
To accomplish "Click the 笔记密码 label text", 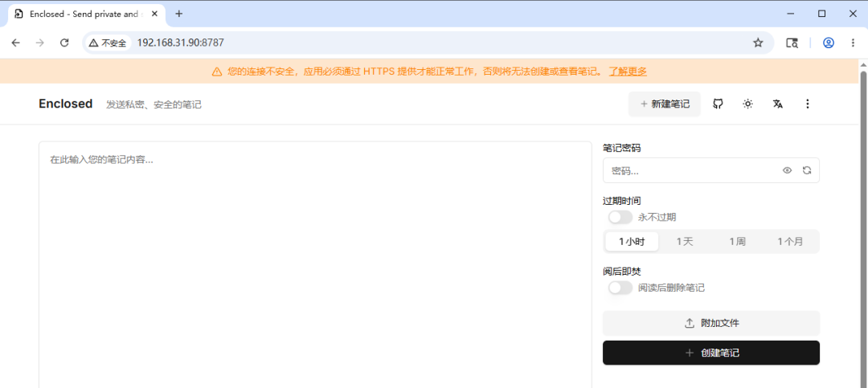I will click(x=621, y=148).
